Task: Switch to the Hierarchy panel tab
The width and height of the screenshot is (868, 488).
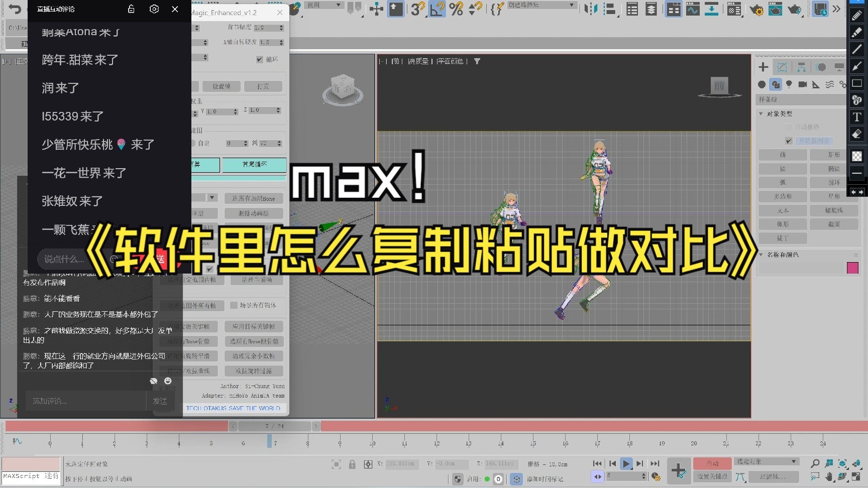Action: (x=801, y=67)
